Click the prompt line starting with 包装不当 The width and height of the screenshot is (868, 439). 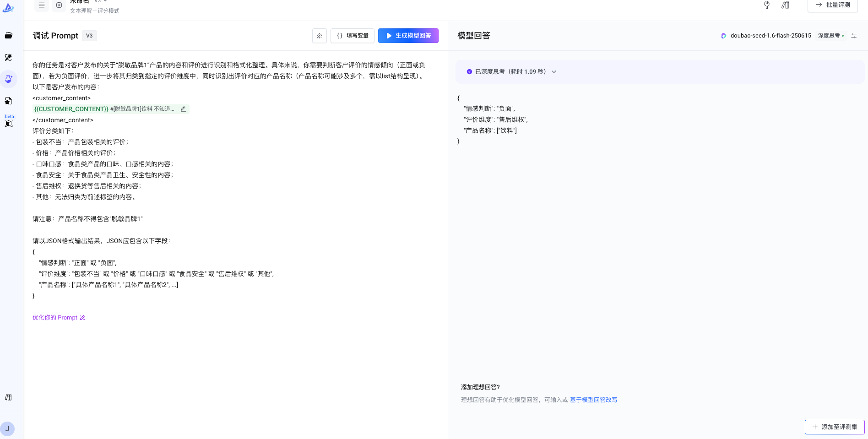pos(81,142)
